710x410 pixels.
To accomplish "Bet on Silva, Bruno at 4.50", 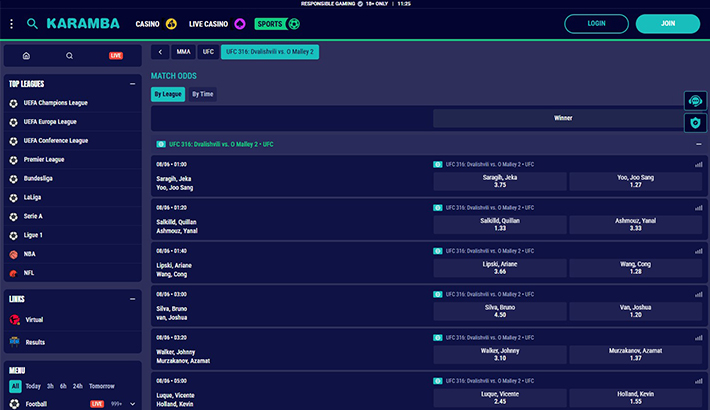I will [x=500, y=311].
